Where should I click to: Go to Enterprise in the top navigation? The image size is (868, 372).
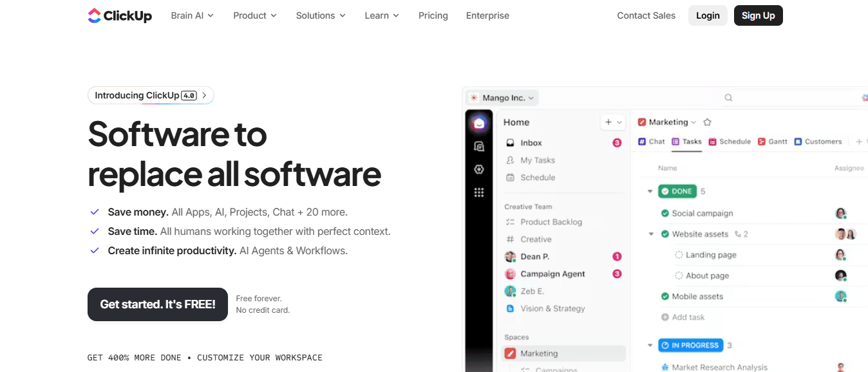point(487,15)
